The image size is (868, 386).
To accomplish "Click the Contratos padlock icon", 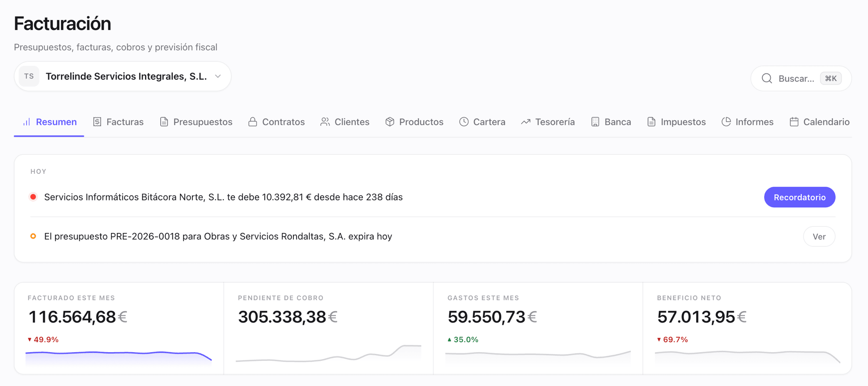I will point(253,122).
